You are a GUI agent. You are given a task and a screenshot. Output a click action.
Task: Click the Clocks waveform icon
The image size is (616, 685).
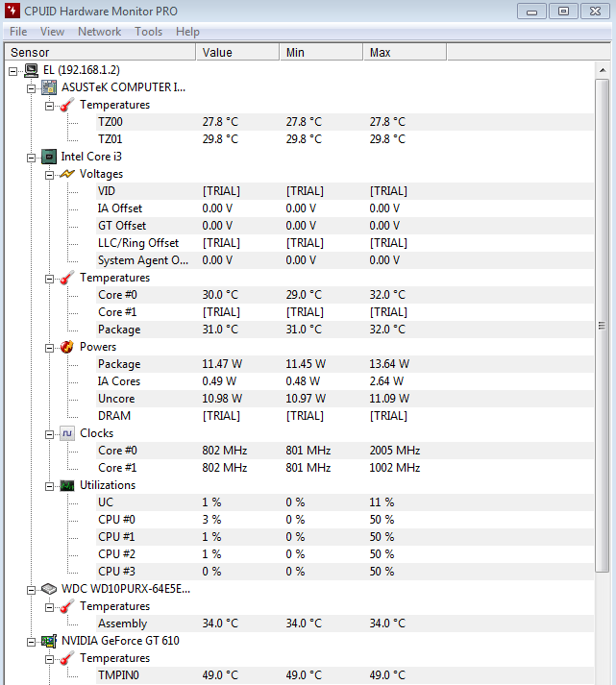(67, 433)
